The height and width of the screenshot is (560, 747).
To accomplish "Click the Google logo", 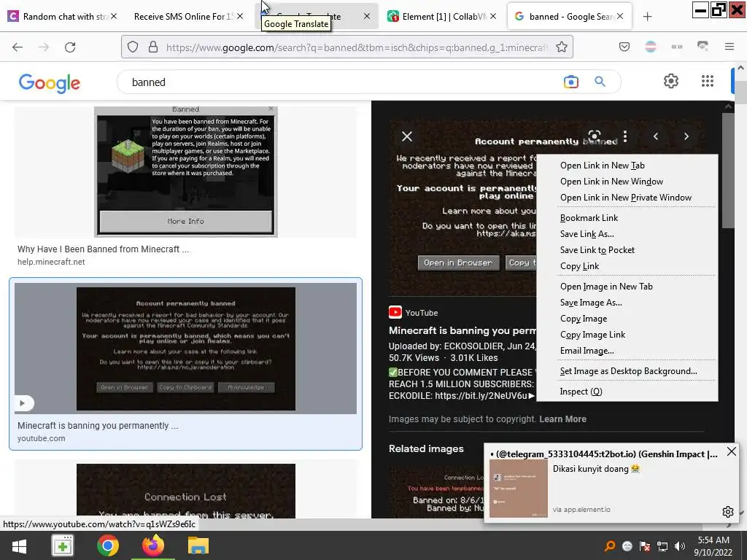I will [50, 83].
